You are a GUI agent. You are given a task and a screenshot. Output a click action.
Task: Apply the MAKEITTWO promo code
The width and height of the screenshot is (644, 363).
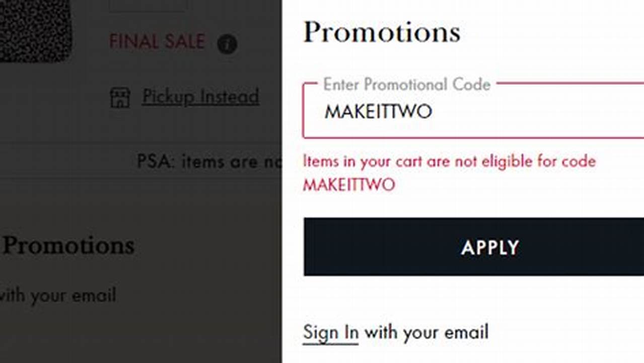(x=489, y=247)
